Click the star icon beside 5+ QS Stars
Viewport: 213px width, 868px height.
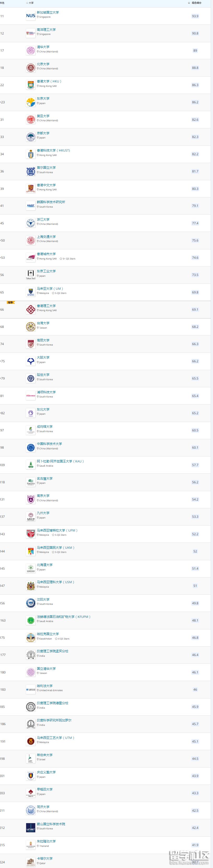click(61, 259)
